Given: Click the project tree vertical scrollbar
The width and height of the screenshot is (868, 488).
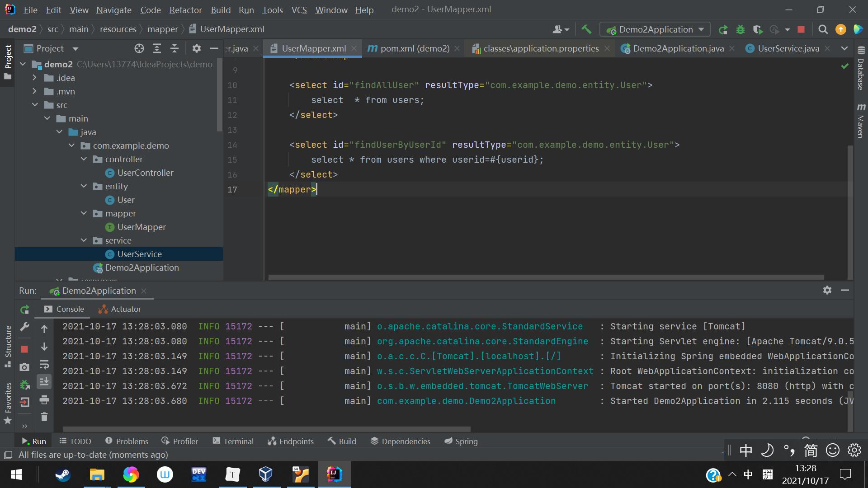Looking at the screenshot, I should click(x=220, y=95).
